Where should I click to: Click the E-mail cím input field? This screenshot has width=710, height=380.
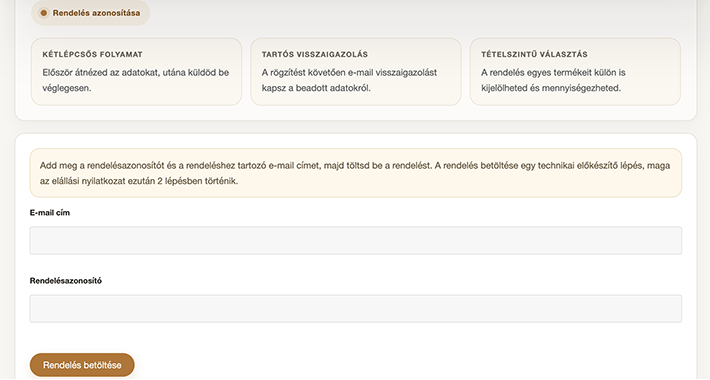(355, 241)
